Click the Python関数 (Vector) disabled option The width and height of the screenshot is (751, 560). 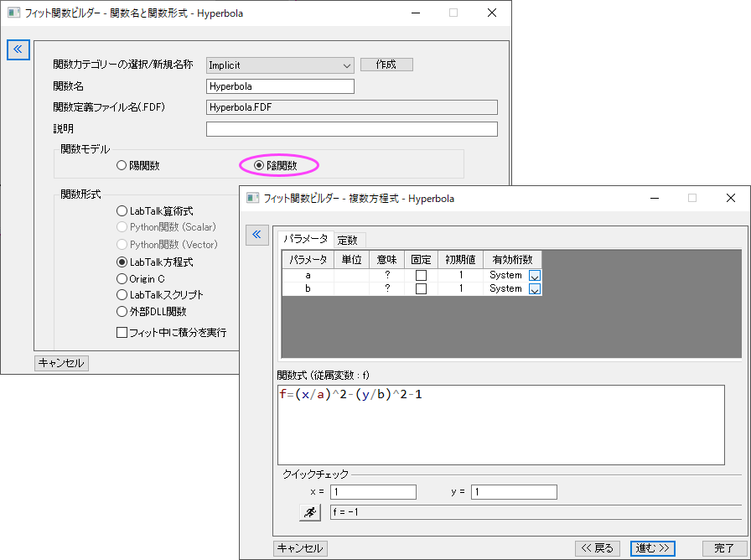[168, 245]
